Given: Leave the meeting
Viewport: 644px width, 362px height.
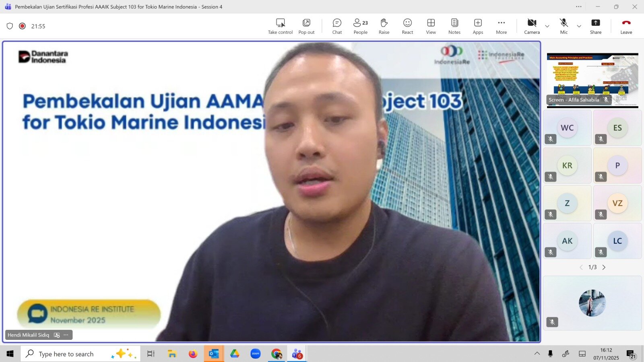Looking at the screenshot, I should pyautogui.click(x=626, y=27).
